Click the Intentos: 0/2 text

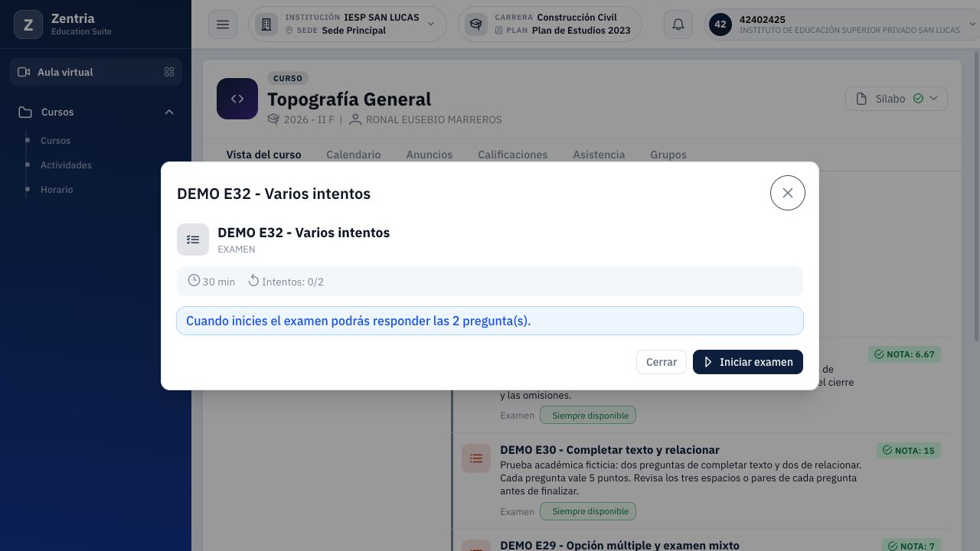coord(292,282)
